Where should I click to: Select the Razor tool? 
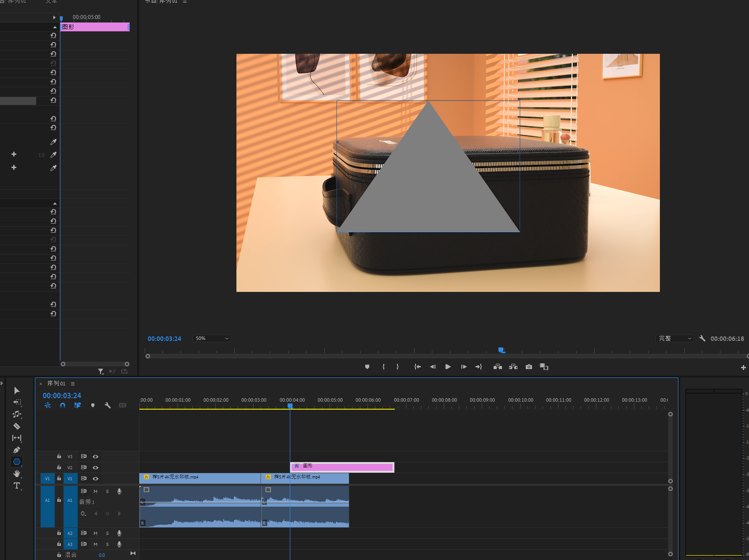coord(17,426)
